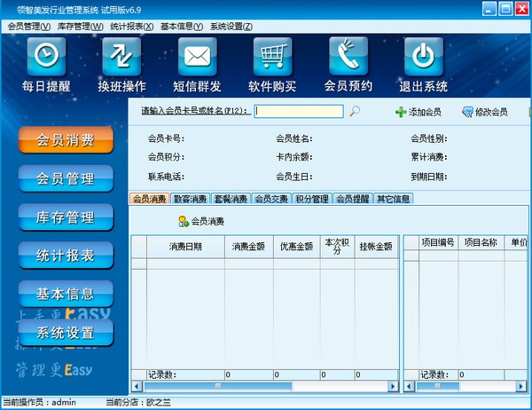Focus the member card number search field
This screenshot has height=410, width=532.
click(299, 111)
